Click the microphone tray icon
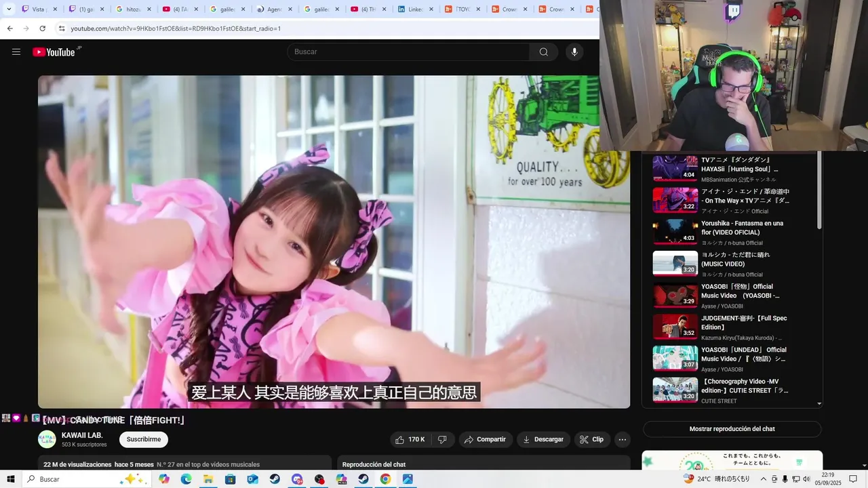This screenshot has width=868, height=488. (785, 479)
